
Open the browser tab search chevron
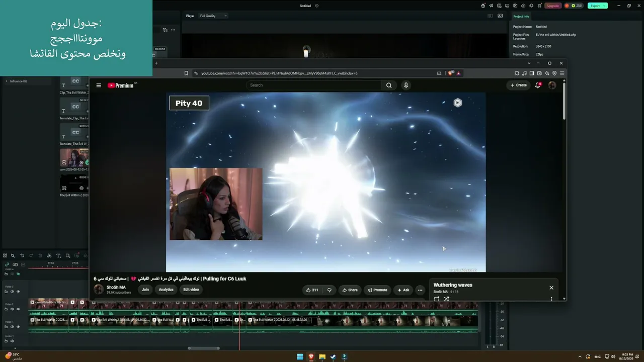point(529,63)
